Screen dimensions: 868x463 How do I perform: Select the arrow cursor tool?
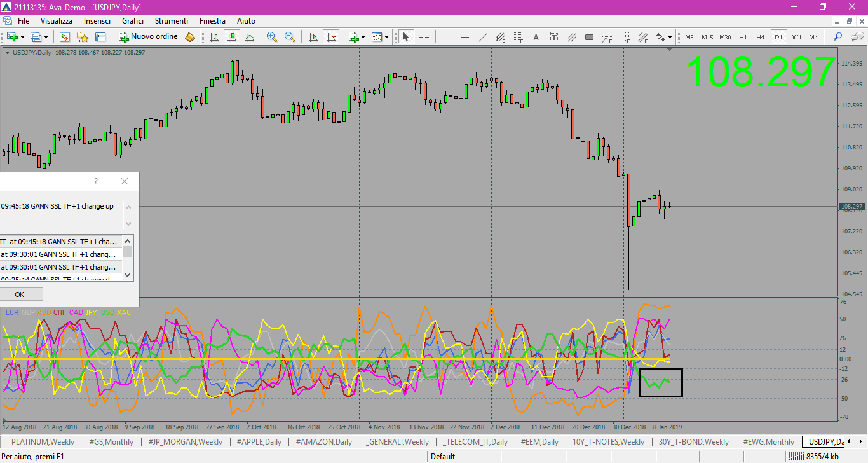(x=406, y=37)
